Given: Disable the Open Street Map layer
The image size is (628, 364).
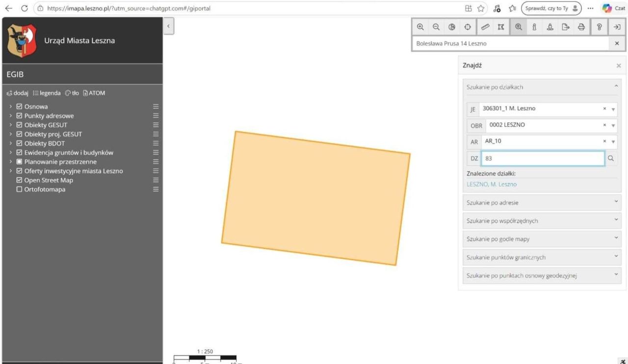Looking at the screenshot, I should pyautogui.click(x=20, y=180).
